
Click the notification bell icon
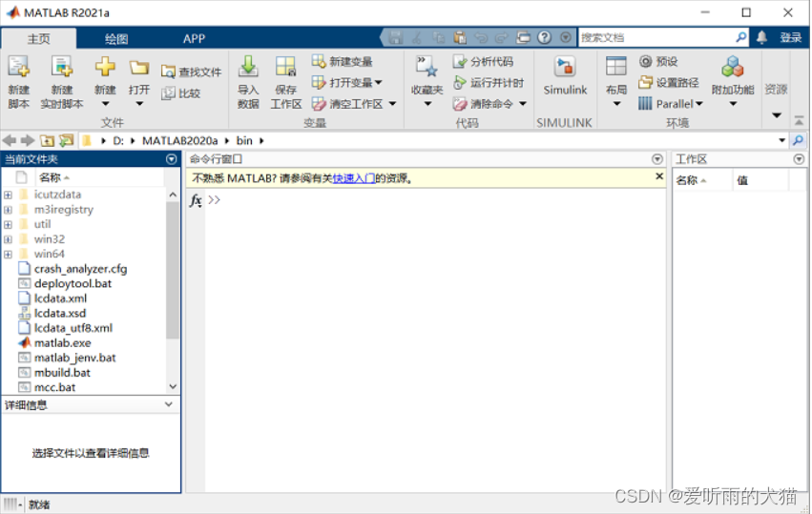pos(761,37)
